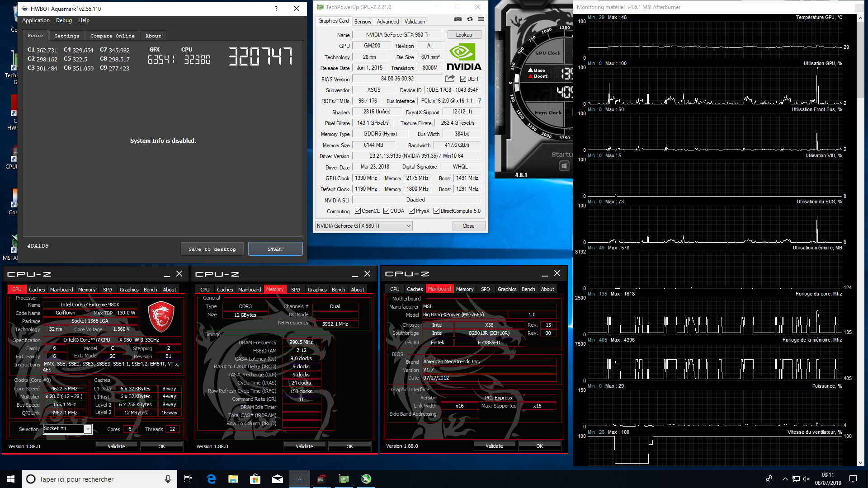Open Microsoft Store from the taskbar
This screenshot has height=488, width=868.
click(x=255, y=479)
